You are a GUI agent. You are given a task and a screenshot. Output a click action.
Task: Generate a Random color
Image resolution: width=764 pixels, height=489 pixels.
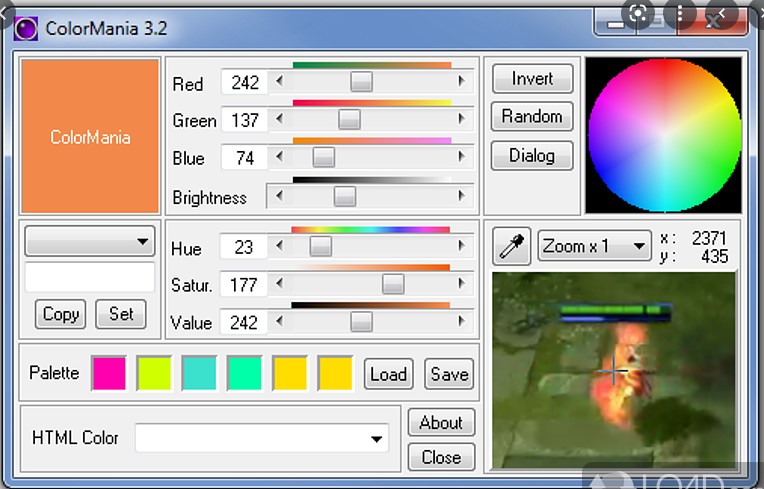(x=532, y=116)
